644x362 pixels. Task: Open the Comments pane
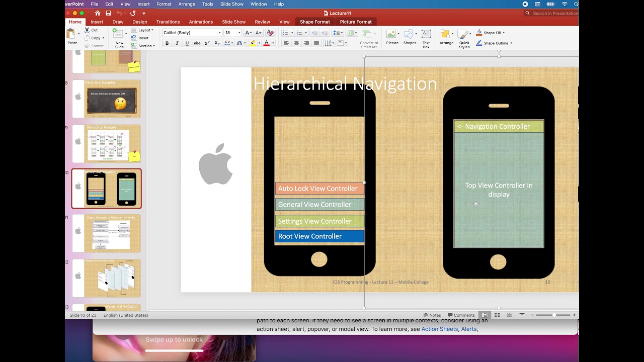[x=461, y=315]
